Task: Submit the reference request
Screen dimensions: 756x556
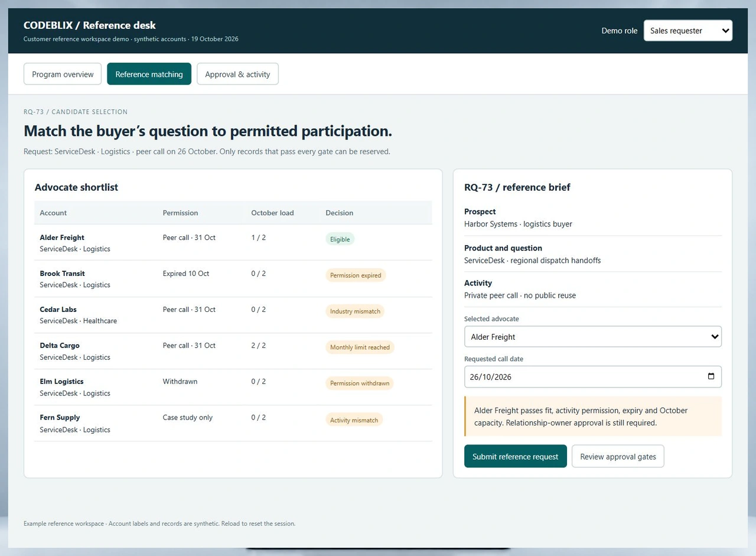Action: click(516, 456)
